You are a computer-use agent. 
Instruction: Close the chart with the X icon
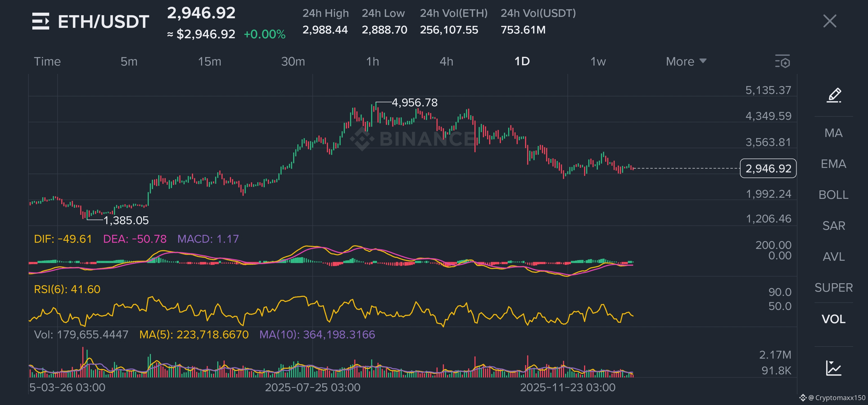(829, 21)
